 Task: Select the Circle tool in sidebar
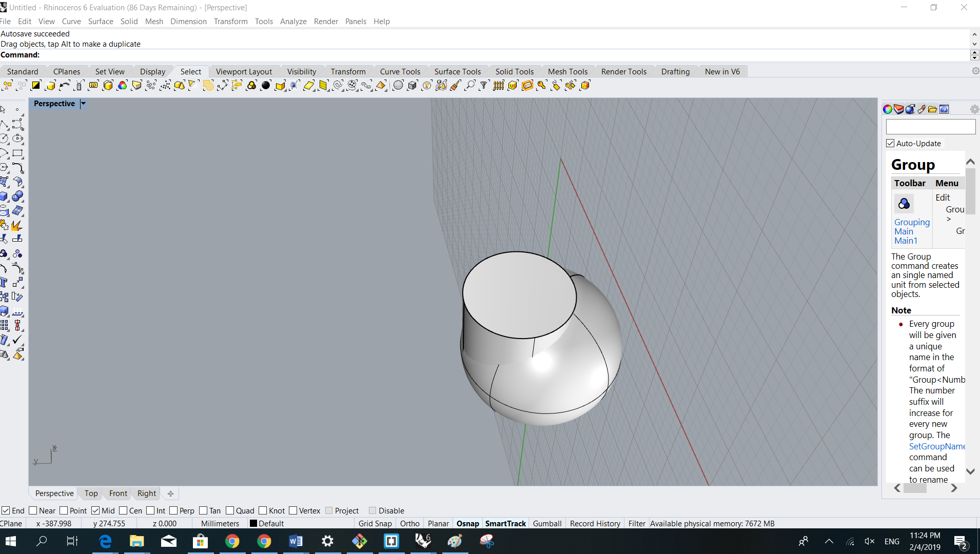pos(4,138)
